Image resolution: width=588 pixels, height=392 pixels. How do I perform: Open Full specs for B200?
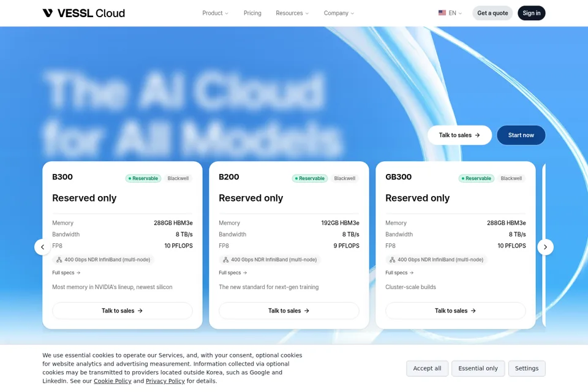click(233, 273)
